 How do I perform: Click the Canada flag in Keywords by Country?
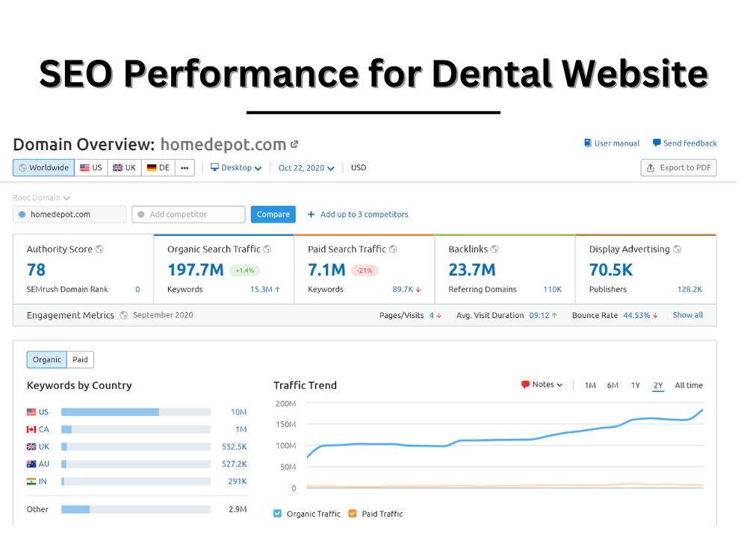[31, 429]
